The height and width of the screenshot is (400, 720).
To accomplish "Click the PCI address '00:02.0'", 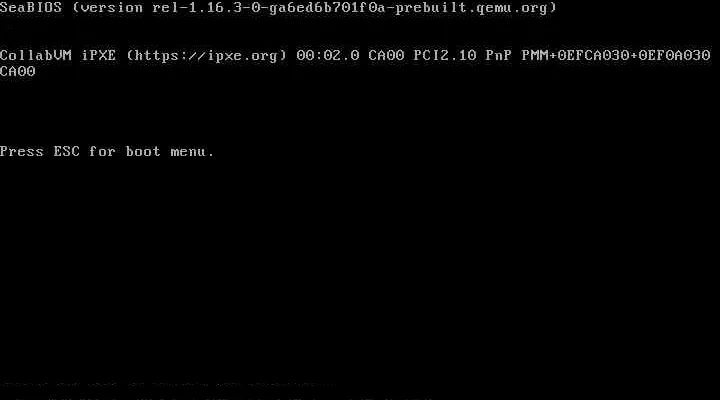I will 328,56.
